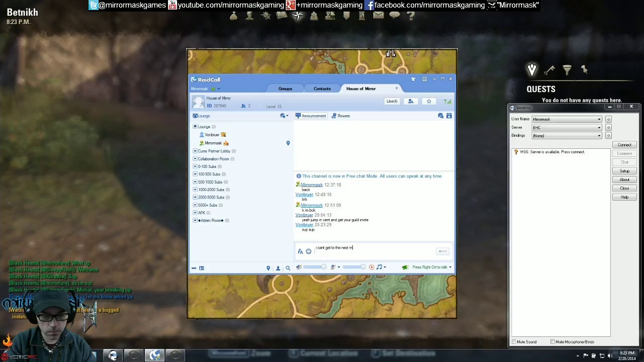The height and width of the screenshot is (362, 644).
Task: Toggle the RaidCall record button
Action: tap(371, 267)
